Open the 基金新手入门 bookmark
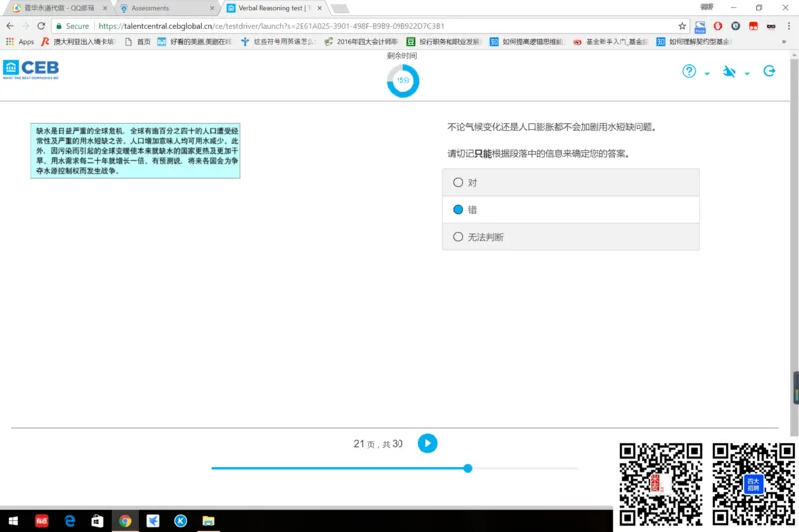The image size is (799, 532). (x=610, y=42)
